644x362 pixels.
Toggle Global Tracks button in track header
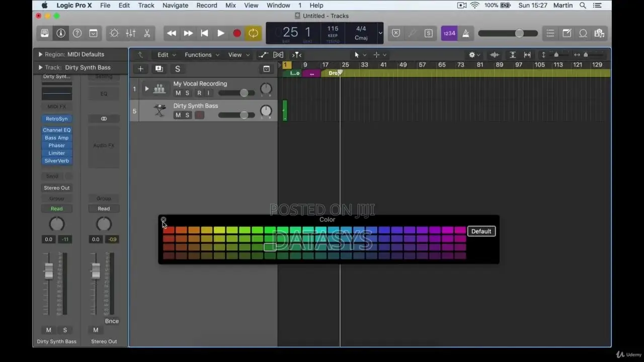coord(266,69)
